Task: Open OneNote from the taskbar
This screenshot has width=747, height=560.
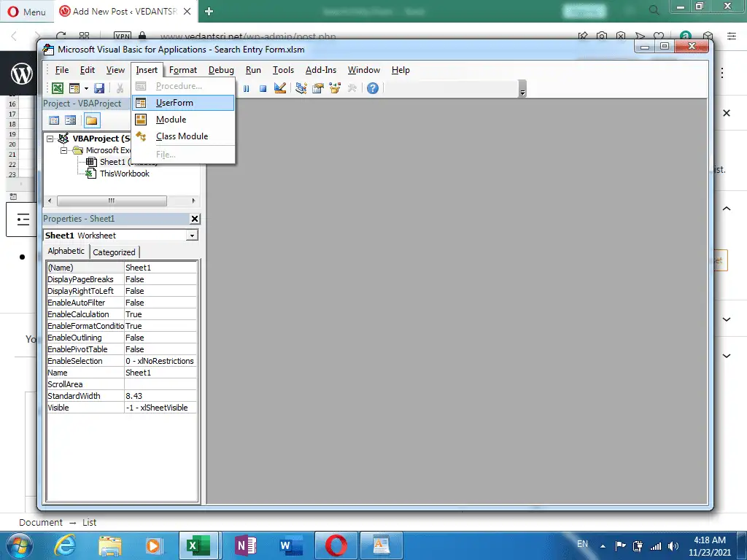Action: (x=246, y=545)
